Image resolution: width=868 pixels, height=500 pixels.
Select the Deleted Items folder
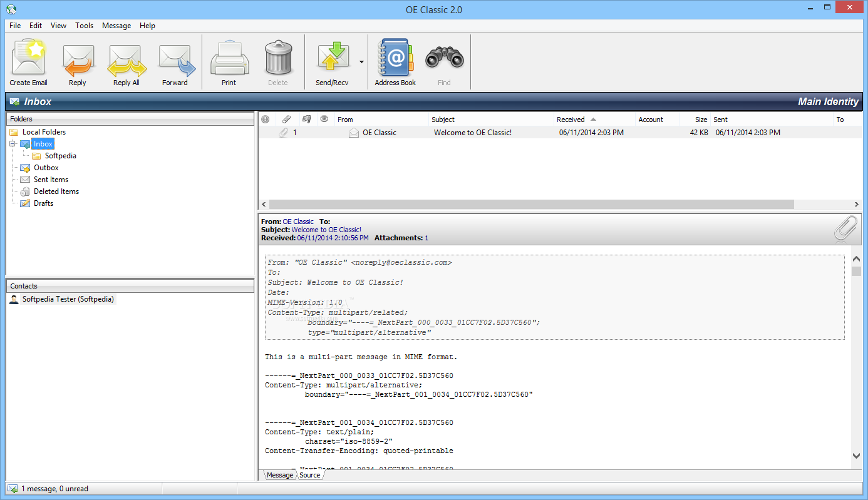tap(56, 191)
